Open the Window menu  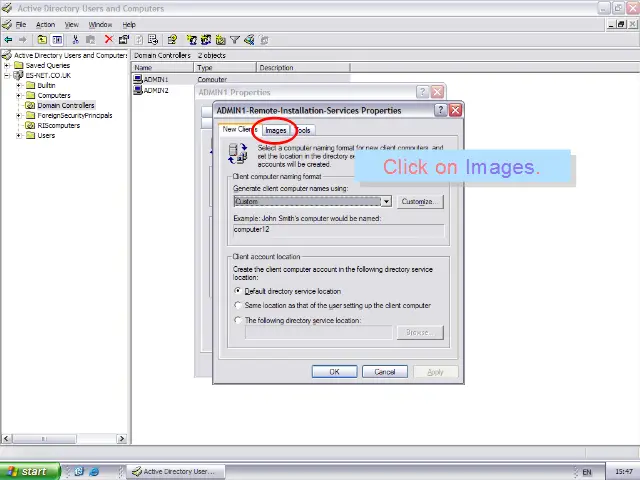100,24
